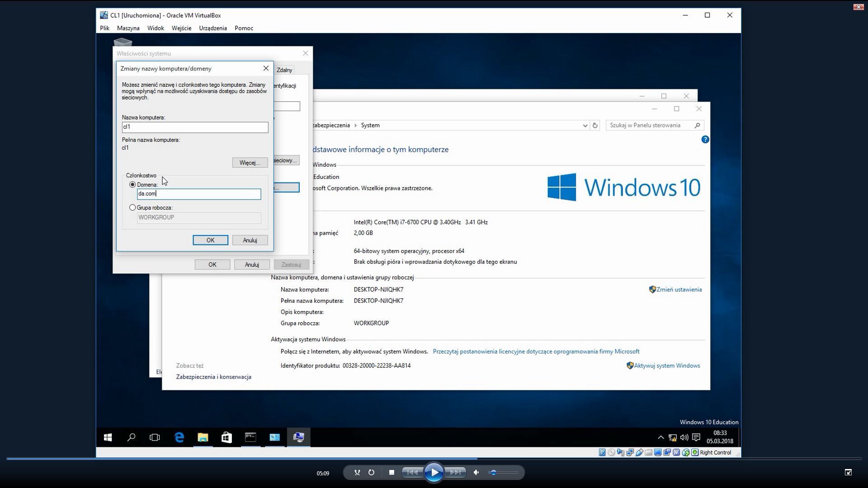
Task: Click Anuluj in the Właściwości systemu window
Action: pyautogui.click(x=252, y=264)
